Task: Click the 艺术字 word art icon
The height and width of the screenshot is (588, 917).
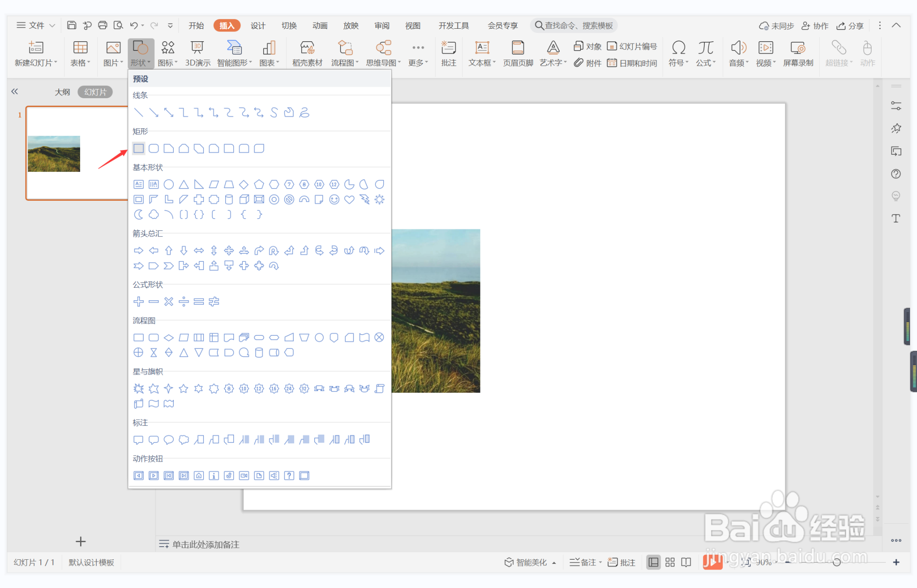Action: coord(552,49)
